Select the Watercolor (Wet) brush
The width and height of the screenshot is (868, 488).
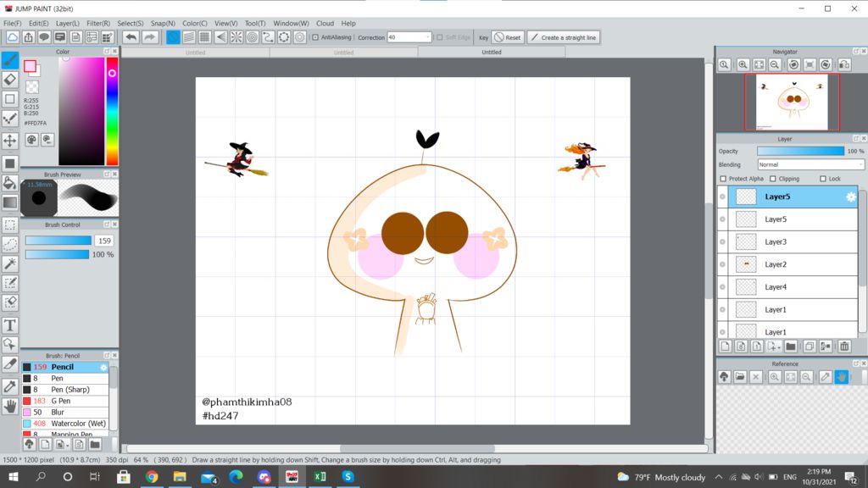click(65, 424)
